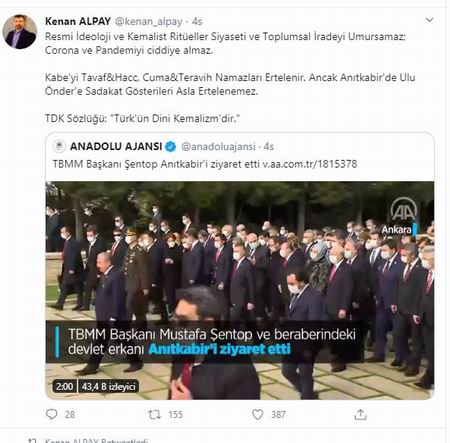Open the @kenan_alpay handle link

149,22
